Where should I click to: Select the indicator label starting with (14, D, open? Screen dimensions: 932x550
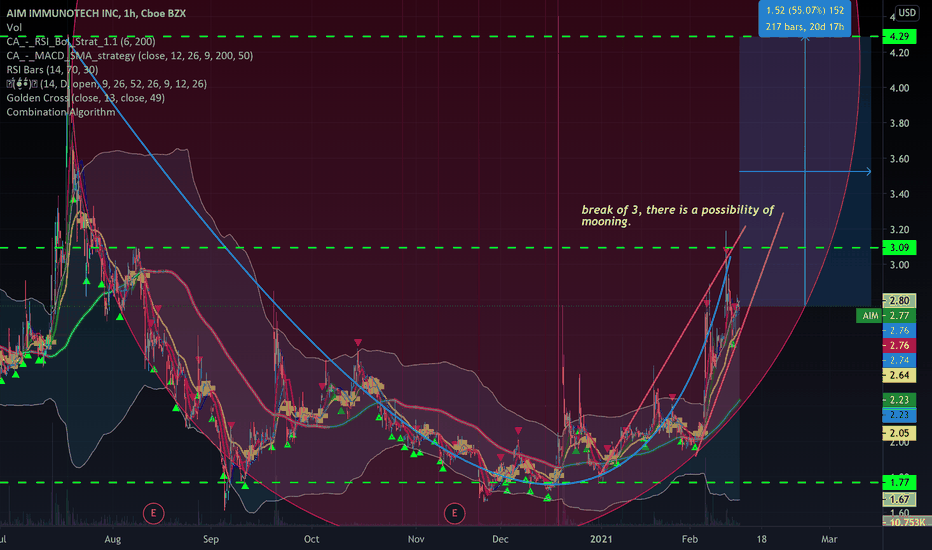[x=107, y=84]
